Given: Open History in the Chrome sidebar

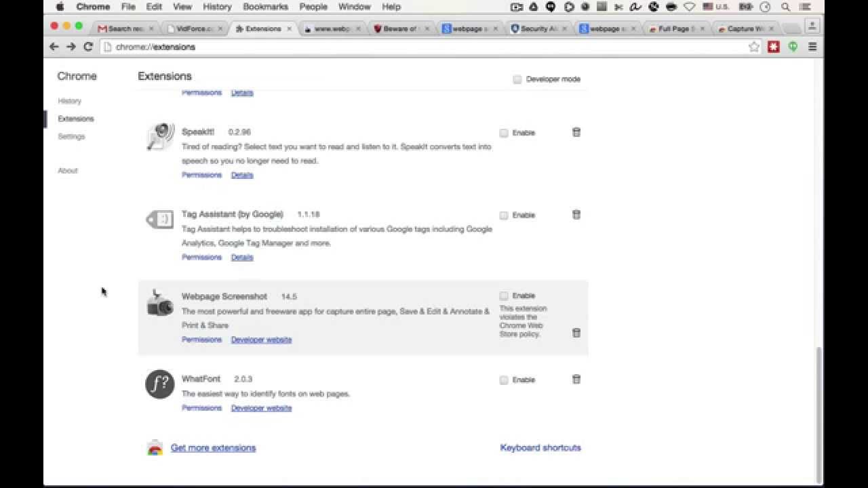Looking at the screenshot, I should coord(69,101).
